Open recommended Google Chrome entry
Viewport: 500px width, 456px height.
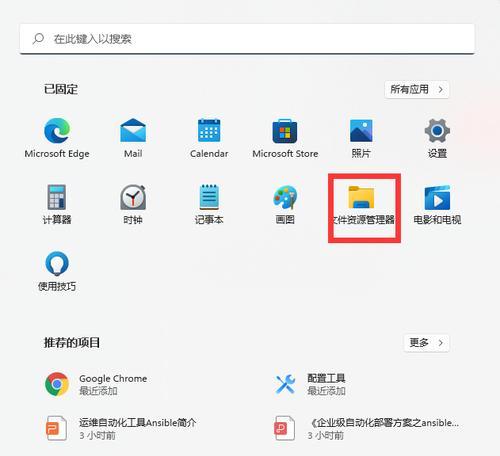click(x=97, y=384)
